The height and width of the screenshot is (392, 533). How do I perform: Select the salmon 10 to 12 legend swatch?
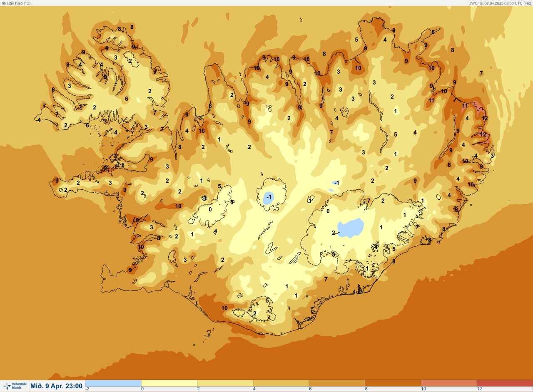(x=449, y=383)
